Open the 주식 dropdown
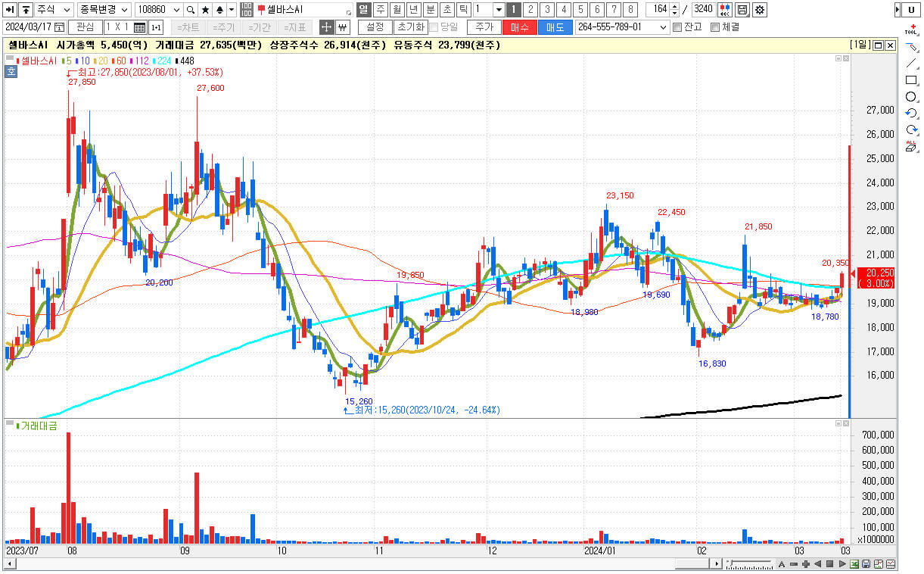Viewport: 924px width, 574px height. click(54, 10)
